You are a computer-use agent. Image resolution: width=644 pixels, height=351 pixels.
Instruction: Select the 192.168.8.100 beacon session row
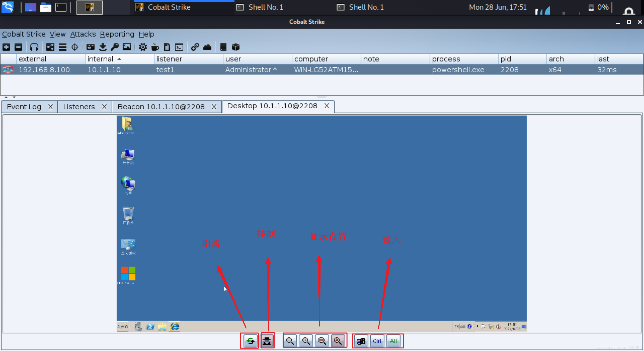pos(44,70)
